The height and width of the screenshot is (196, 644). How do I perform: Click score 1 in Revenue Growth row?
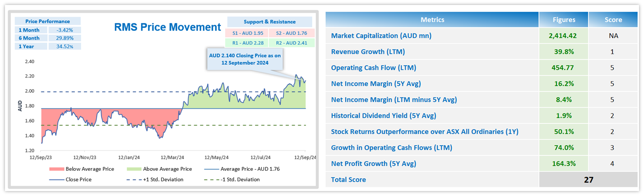point(613,52)
